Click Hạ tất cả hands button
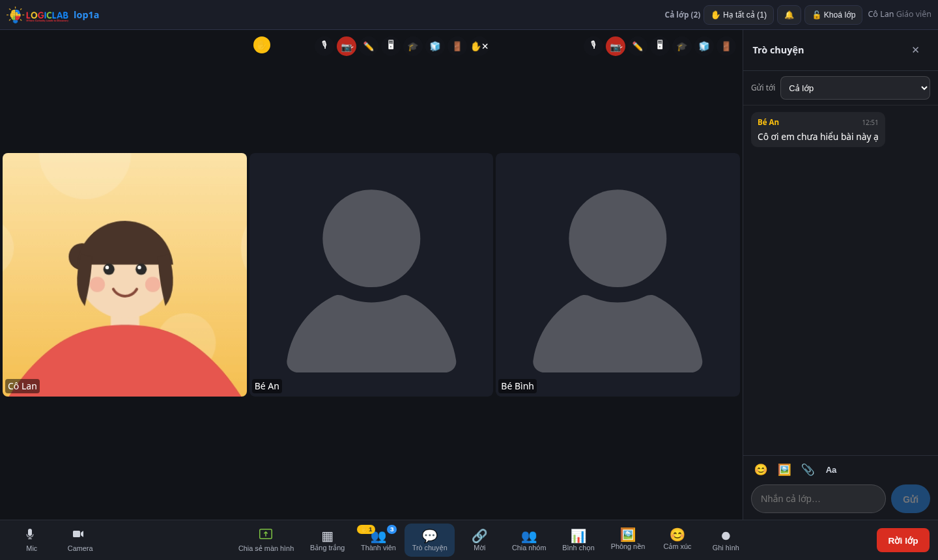 pos(739,15)
